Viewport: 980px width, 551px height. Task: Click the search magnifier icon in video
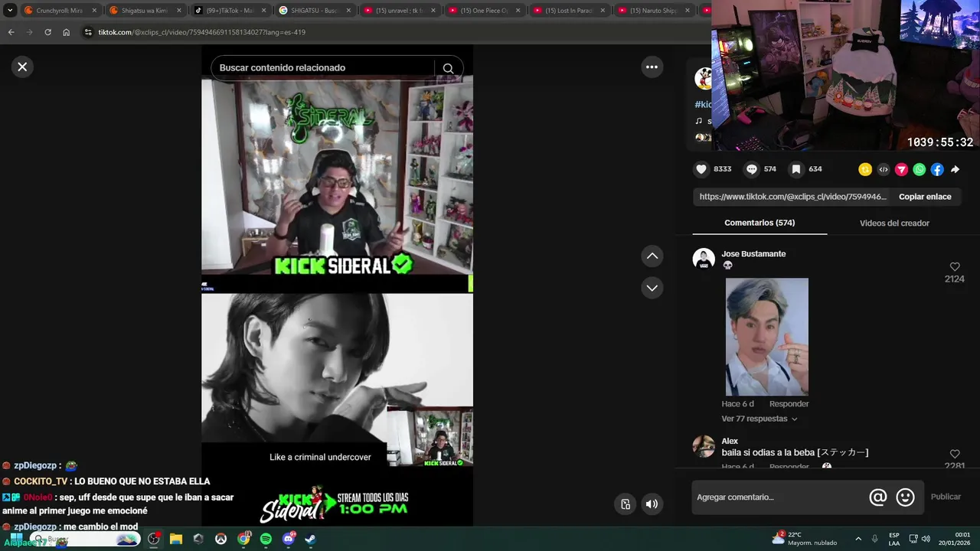[x=449, y=68]
